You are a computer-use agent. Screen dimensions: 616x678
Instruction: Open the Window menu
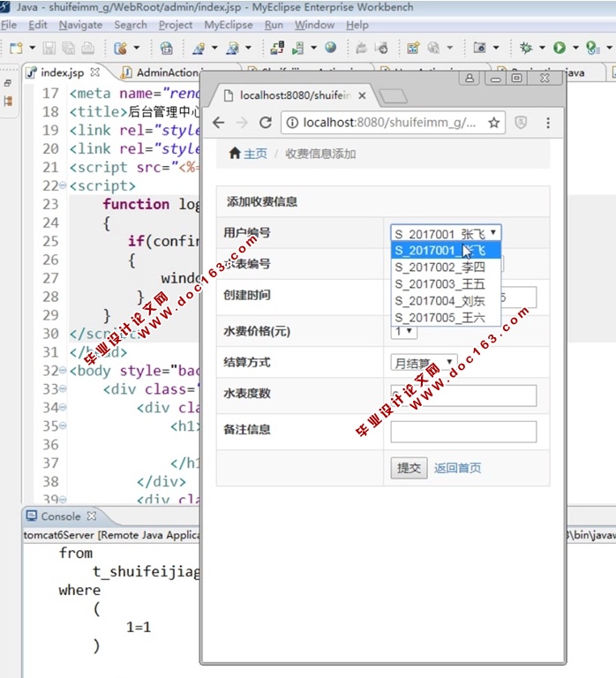[314, 25]
